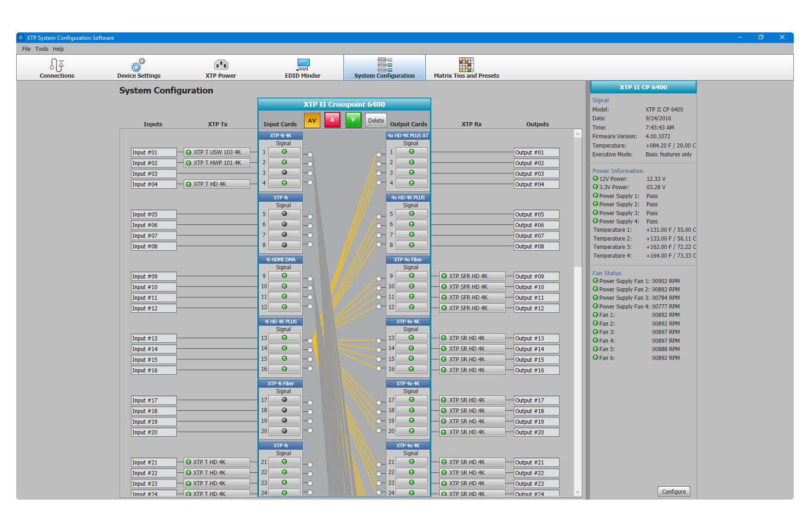Click Power Supply 1 status indicator
Image resolution: width=810 pixels, height=532 pixels.
click(596, 196)
